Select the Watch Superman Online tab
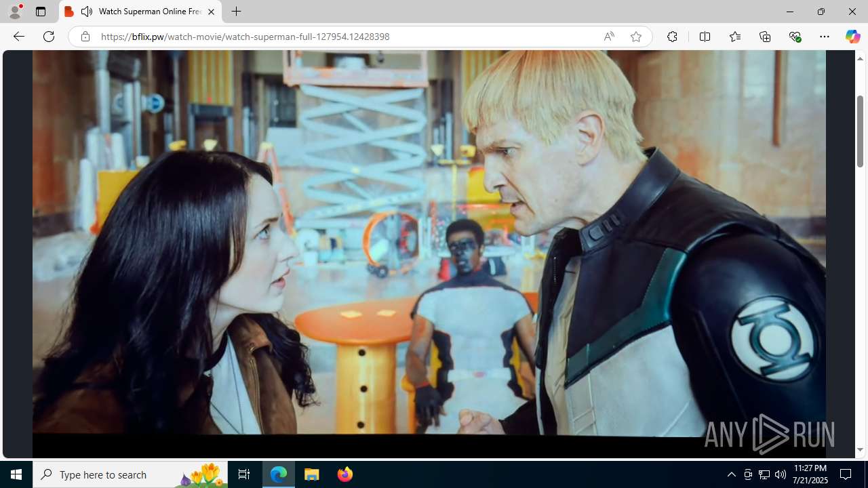This screenshot has height=488, width=868. 141,12
